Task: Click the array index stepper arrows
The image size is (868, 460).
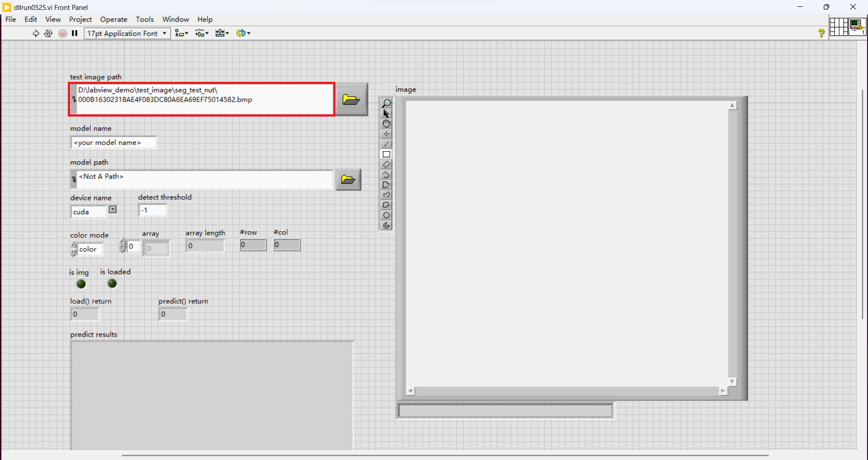Action: 123,246
